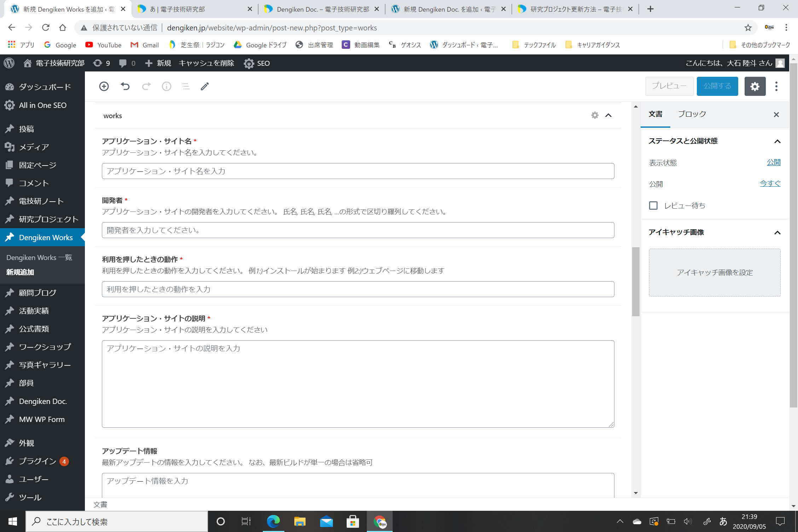798x532 pixels.
Task: Focus 利用を押したときの動作 input
Action: [x=358, y=289]
